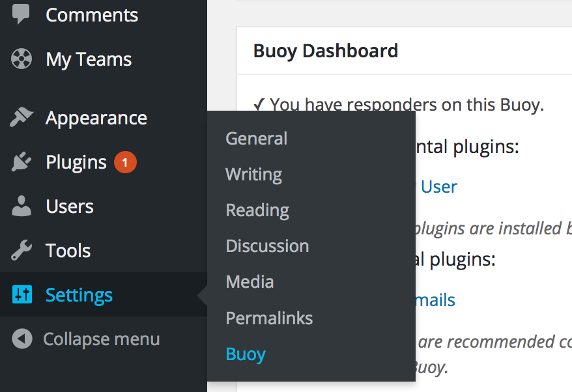Open General settings from the submenu

click(x=256, y=138)
